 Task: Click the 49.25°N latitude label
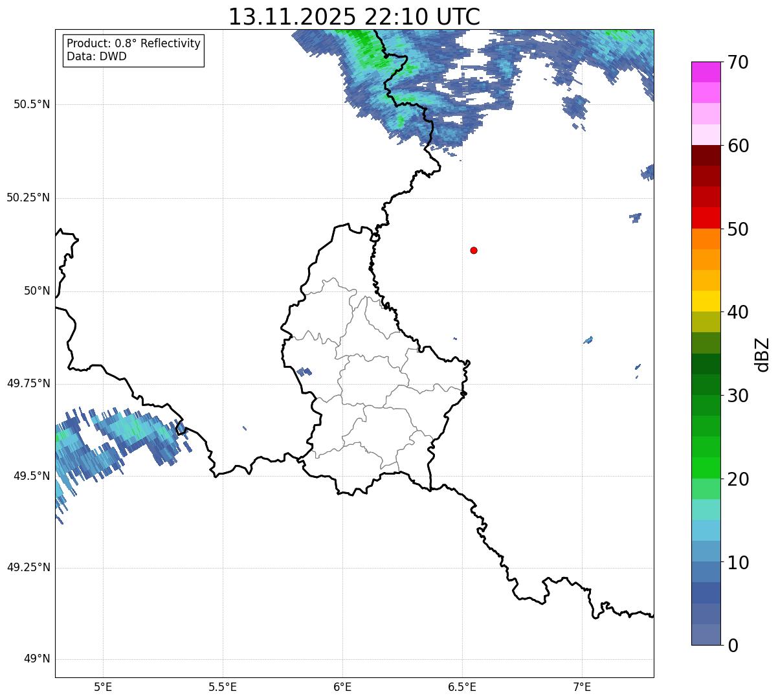[x=28, y=568]
